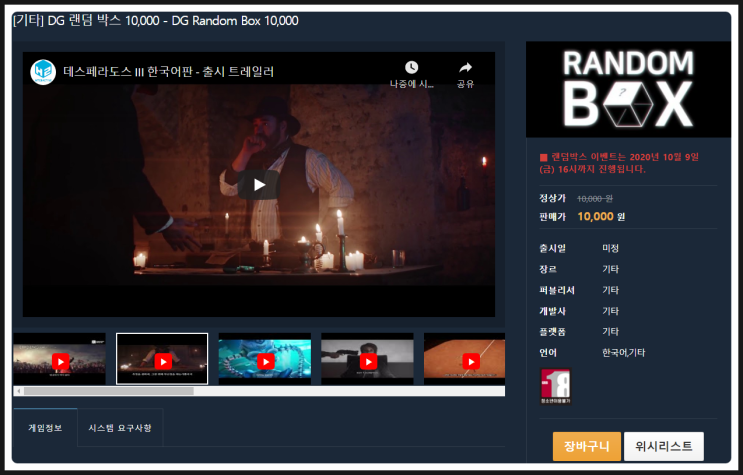Click the 플랫폼 platform label

pyautogui.click(x=553, y=332)
